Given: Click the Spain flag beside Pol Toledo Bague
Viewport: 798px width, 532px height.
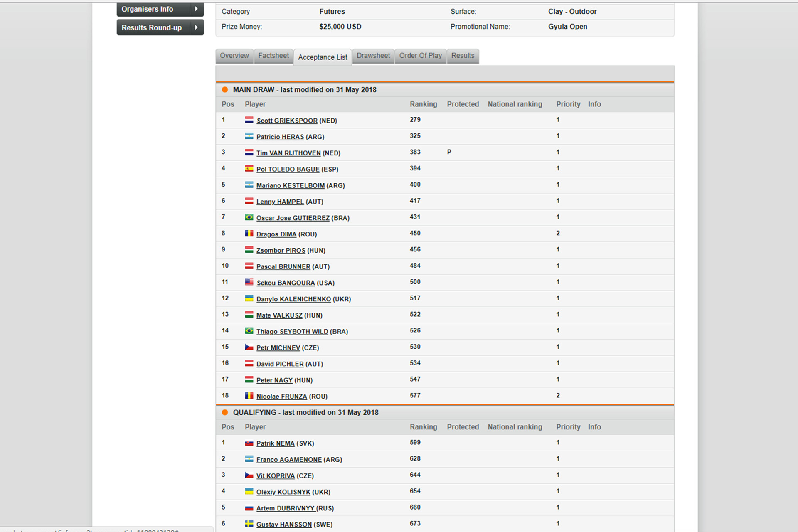Looking at the screenshot, I should click(x=249, y=168).
